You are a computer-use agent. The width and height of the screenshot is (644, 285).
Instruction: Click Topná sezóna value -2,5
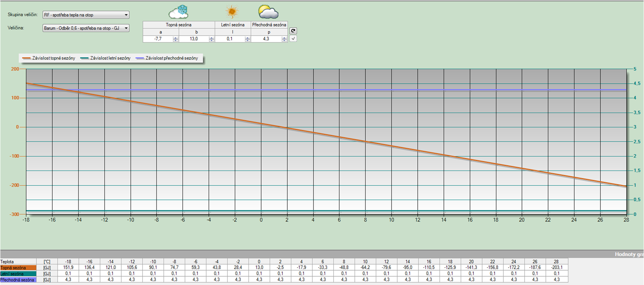click(x=280, y=268)
